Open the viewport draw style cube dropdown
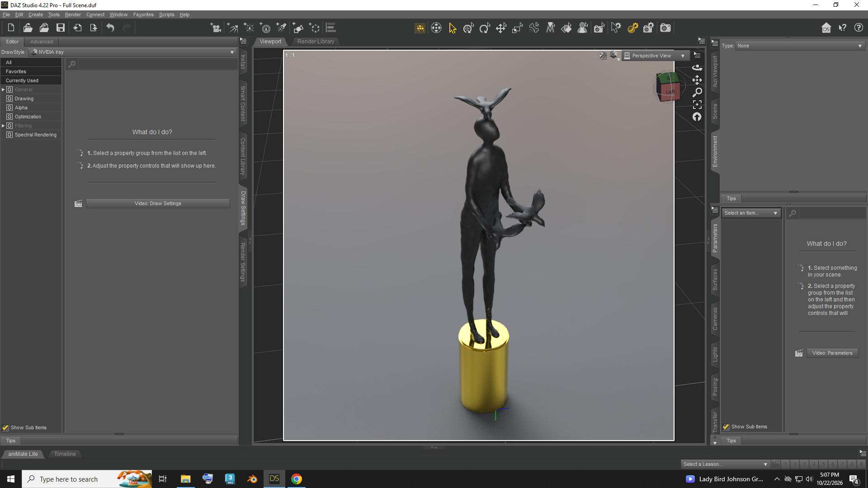868x488 pixels. pos(614,56)
